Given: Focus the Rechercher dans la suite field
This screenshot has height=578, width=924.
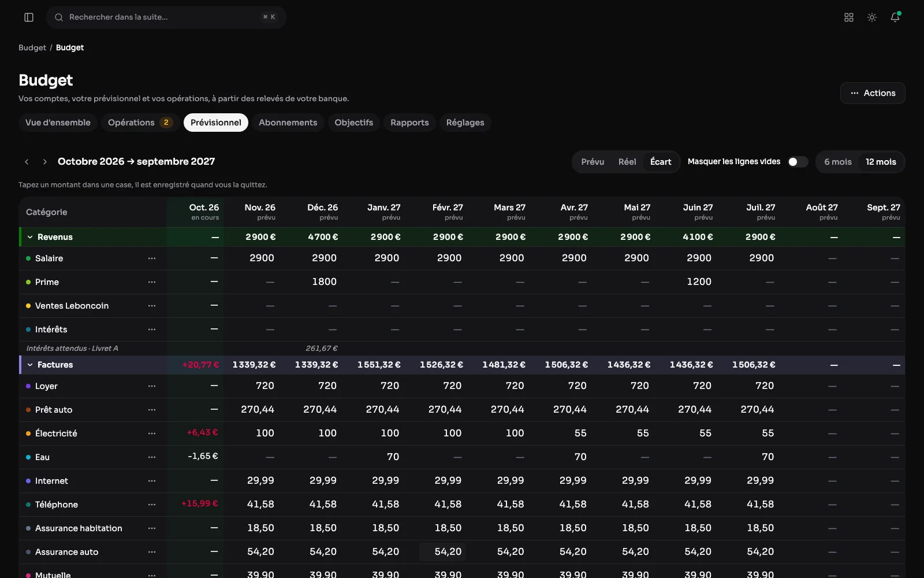Looking at the screenshot, I should pyautogui.click(x=166, y=17).
